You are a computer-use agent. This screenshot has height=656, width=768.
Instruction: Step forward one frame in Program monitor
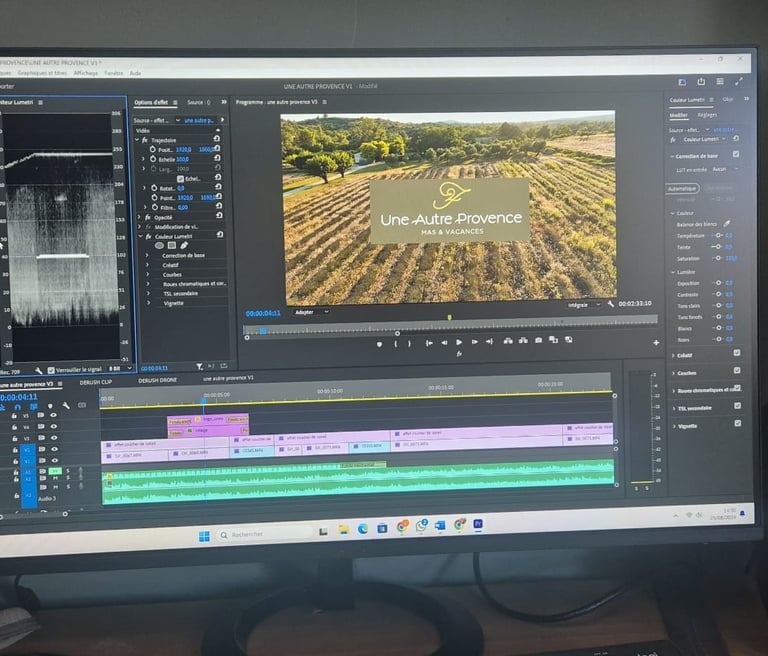coord(475,342)
